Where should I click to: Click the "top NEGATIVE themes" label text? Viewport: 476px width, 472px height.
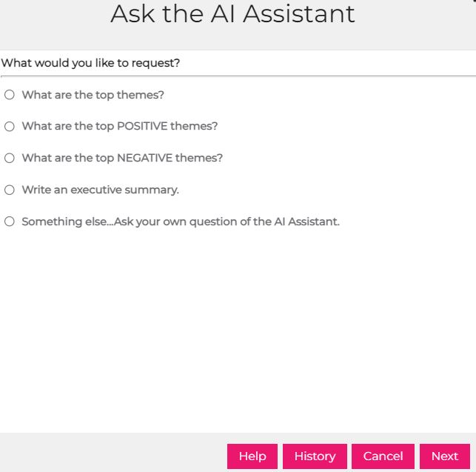122,158
